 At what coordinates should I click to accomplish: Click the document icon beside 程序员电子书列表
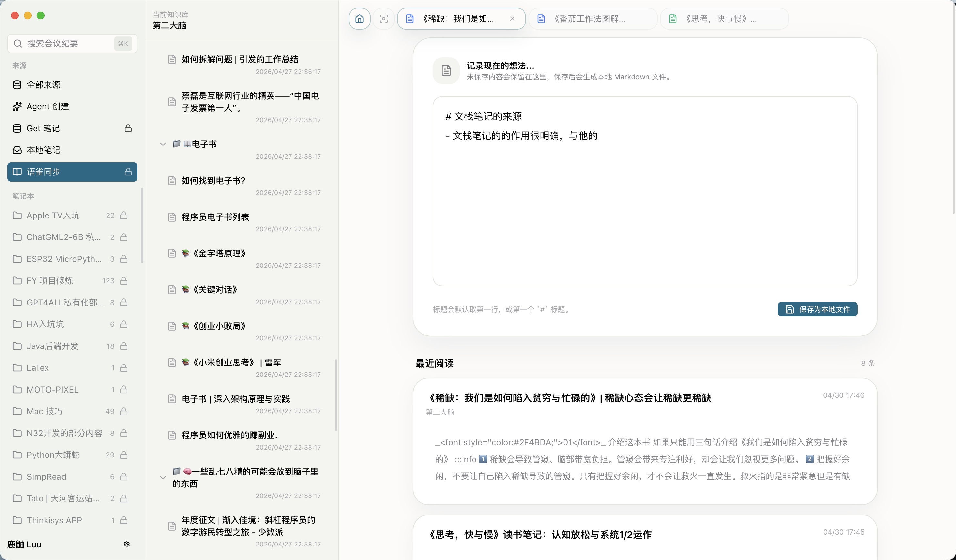172,217
